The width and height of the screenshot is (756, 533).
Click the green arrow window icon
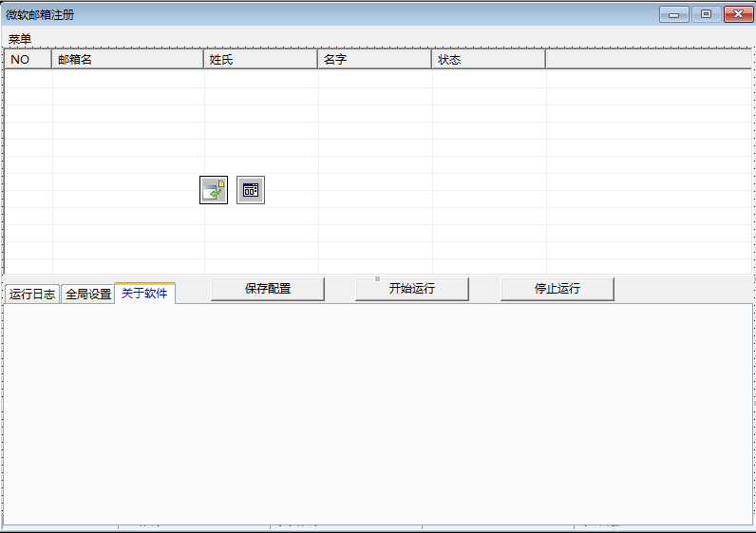[x=214, y=190]
